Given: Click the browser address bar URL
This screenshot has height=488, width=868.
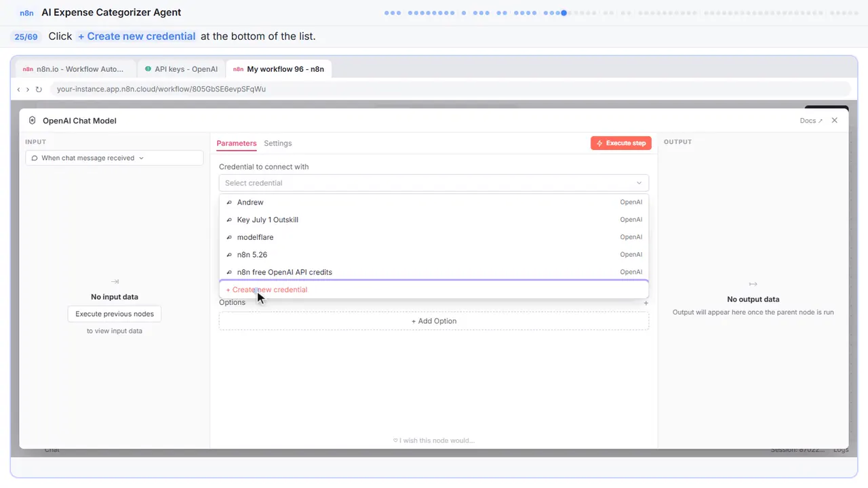Looking at the screenshot, I should coord(161,89).
